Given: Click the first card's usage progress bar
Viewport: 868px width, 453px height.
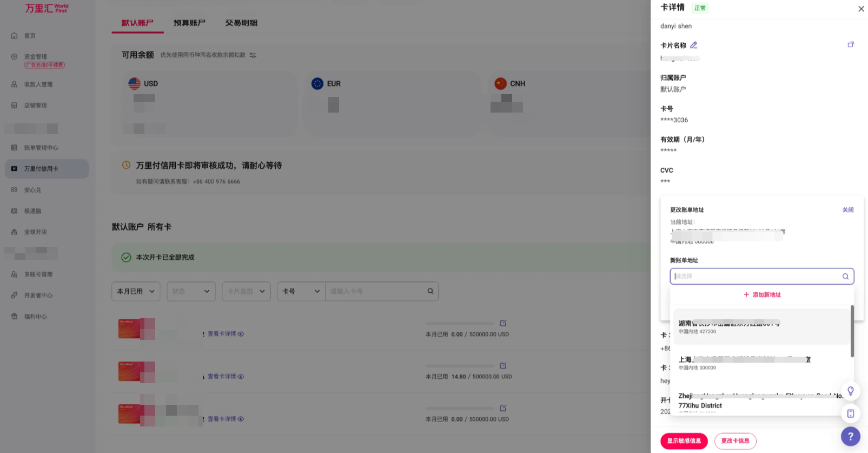Looking at the screenshot, I should [460, 324].
